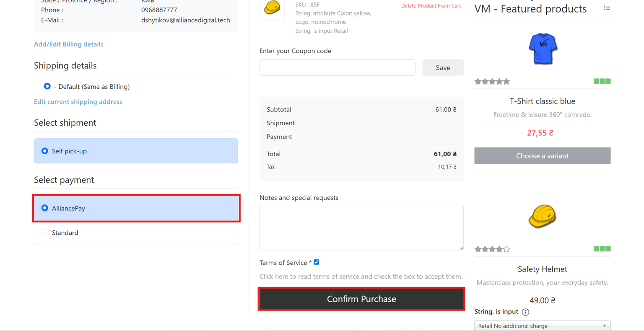
Task: Click the blue T-Shirt product image
Action: pyautogui.click(x=543, y=49)
